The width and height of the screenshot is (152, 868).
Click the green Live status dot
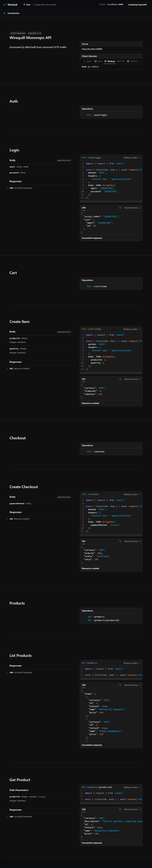(x=24, y=5)
